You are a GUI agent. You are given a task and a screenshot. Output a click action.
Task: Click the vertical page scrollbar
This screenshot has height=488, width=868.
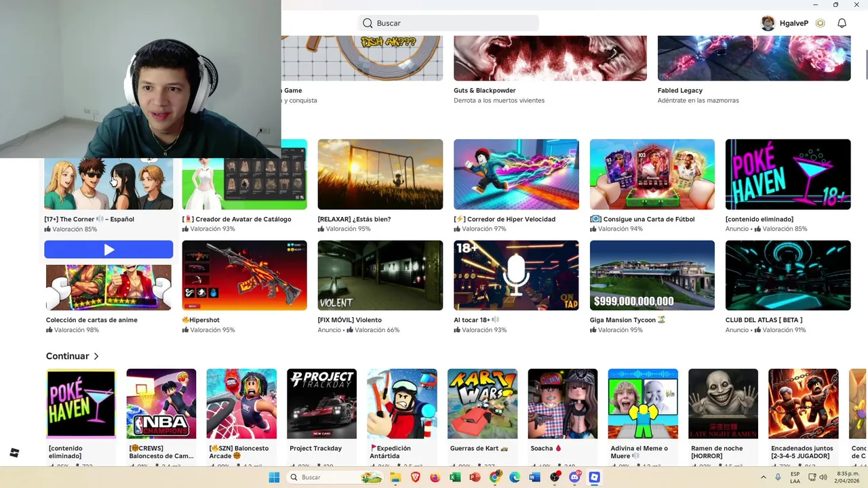coord(865,64)
